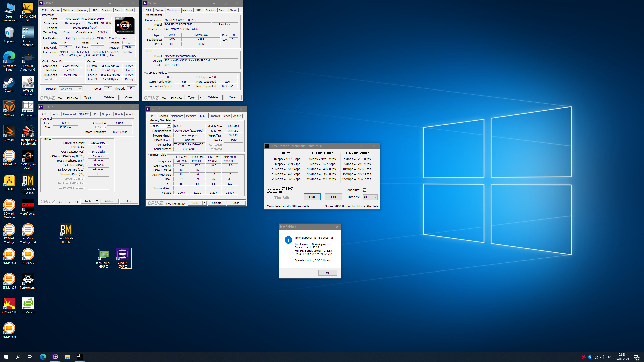Select Memory tab in the SPD window
Viewport: 644px width, 362px height.
[x=191, y=116]
